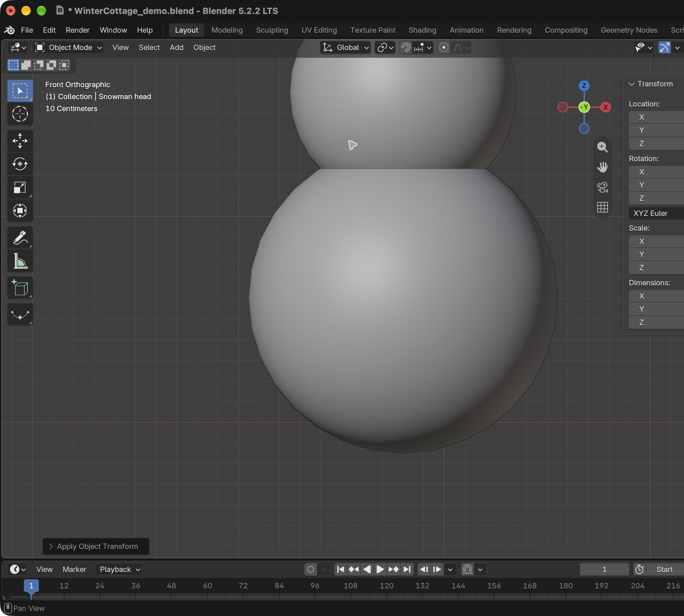Open the Playback dropdown
This screenshot has width=684, height=616.
tap(119, 570)
